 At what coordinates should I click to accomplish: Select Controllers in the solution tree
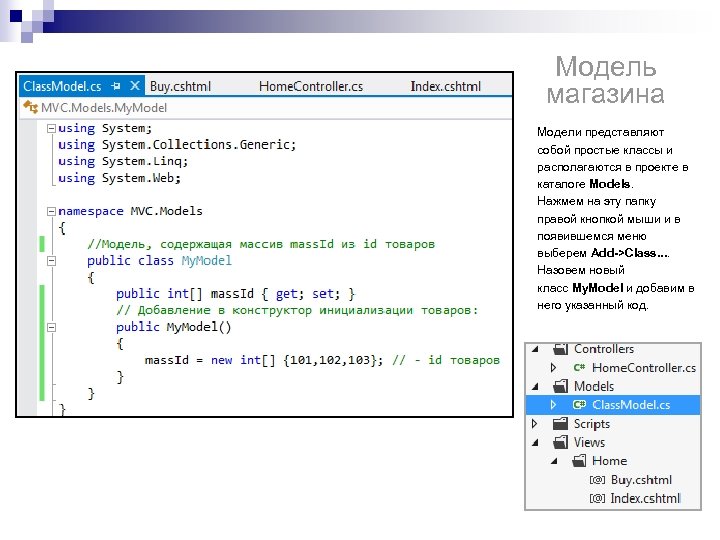pyautogui.click(x=604, y=349)
